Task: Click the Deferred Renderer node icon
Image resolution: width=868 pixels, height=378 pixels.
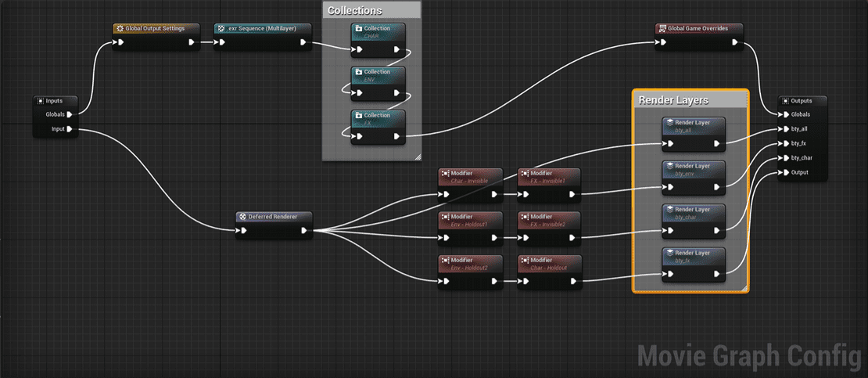Action: [242, 216]
